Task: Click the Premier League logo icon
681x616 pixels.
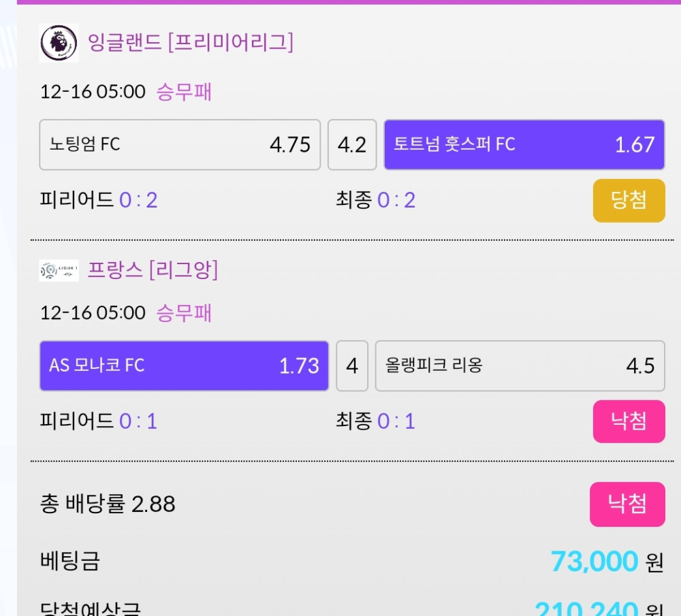Action: (59, 43)
